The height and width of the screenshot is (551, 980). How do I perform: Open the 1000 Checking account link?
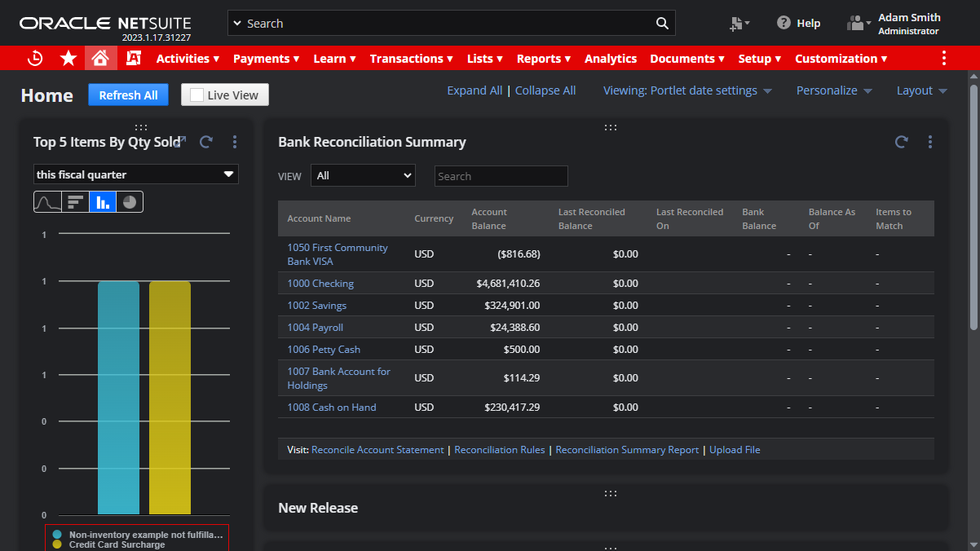pyautogui.click(x=320, y=284)
